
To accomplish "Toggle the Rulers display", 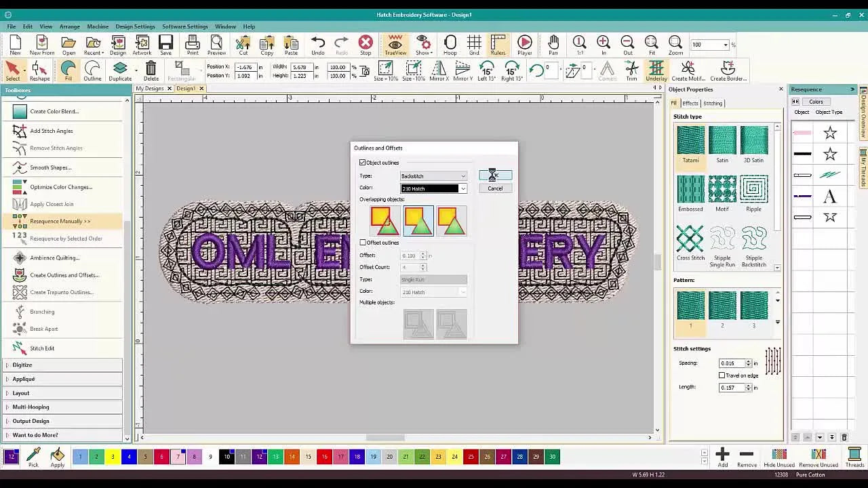I will pyautogui.click(x=498, y=45).
